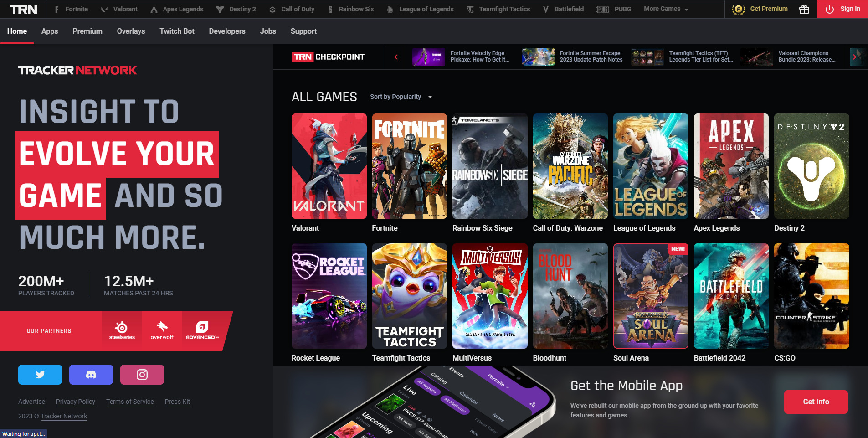Click the TRN Checkpoint logo
This screenshot has width=868, height=438.
tap(328, 57)
